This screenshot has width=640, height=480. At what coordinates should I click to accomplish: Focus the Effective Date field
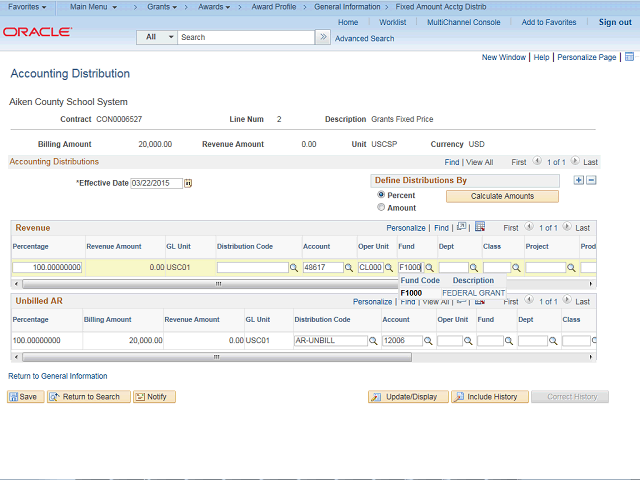156,183
